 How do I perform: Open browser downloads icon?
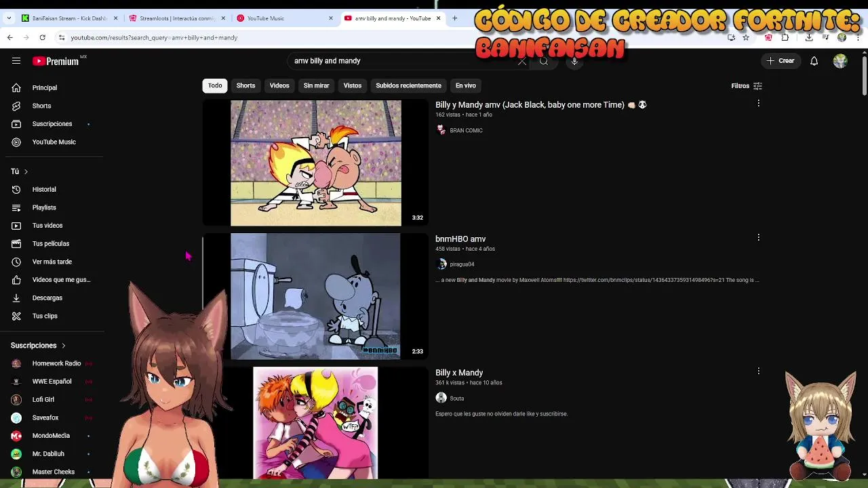point(809,37)
